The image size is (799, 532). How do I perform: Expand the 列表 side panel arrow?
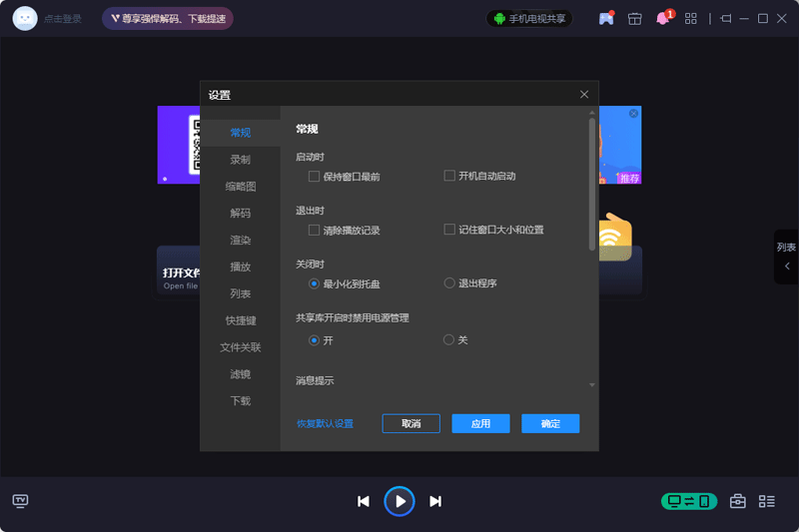(x=787, y=266)
